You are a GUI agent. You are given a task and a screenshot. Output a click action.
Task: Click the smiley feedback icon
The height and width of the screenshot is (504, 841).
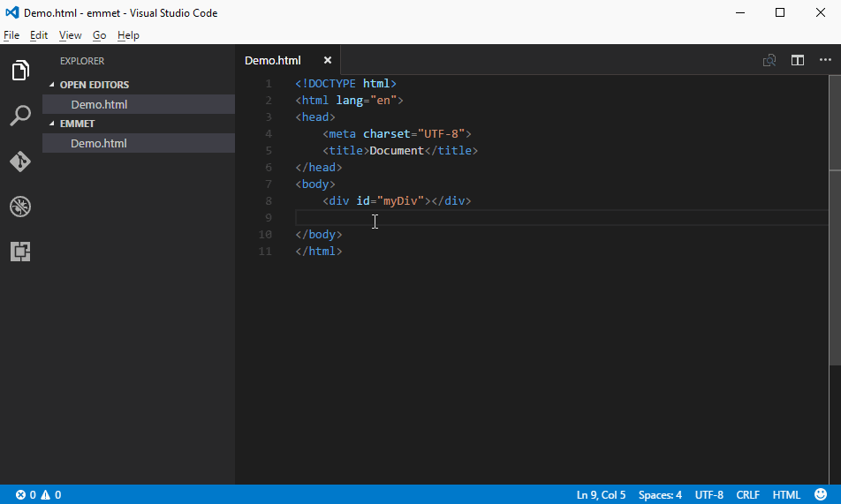click(x=821, y=495)
